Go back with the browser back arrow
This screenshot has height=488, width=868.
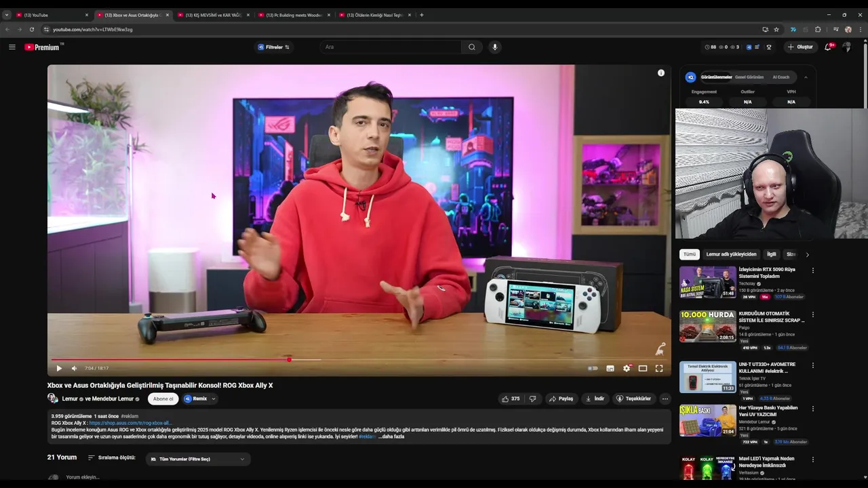tap(7, 29)
